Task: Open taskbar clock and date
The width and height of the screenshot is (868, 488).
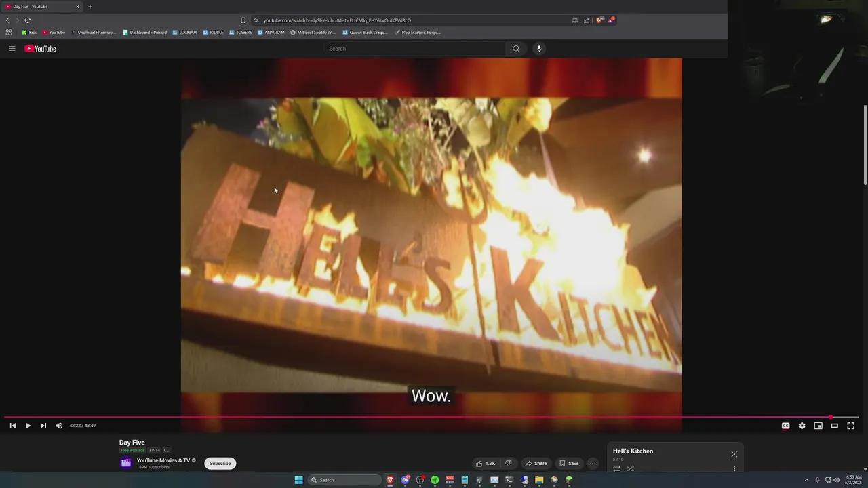Action: click(x=854, y=480)
